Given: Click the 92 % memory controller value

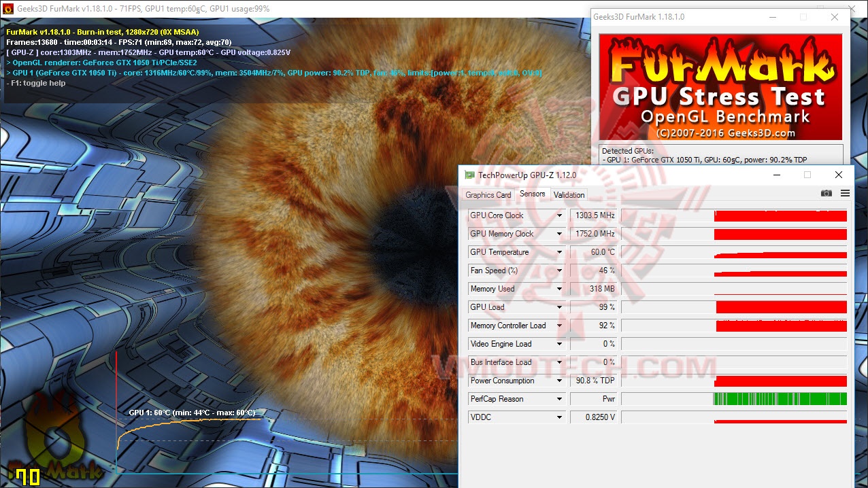Looking at the screenshot, I should pyautogui.click(x=594, y=326).
